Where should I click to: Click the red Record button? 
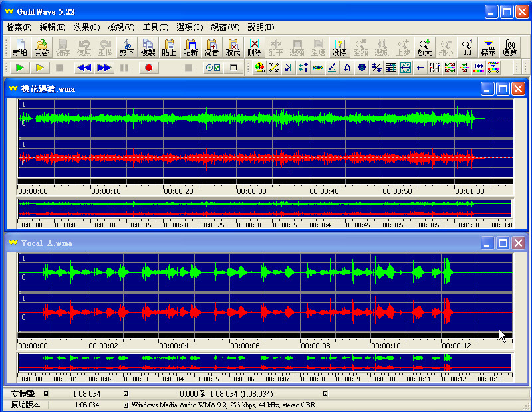coord(148,68)
